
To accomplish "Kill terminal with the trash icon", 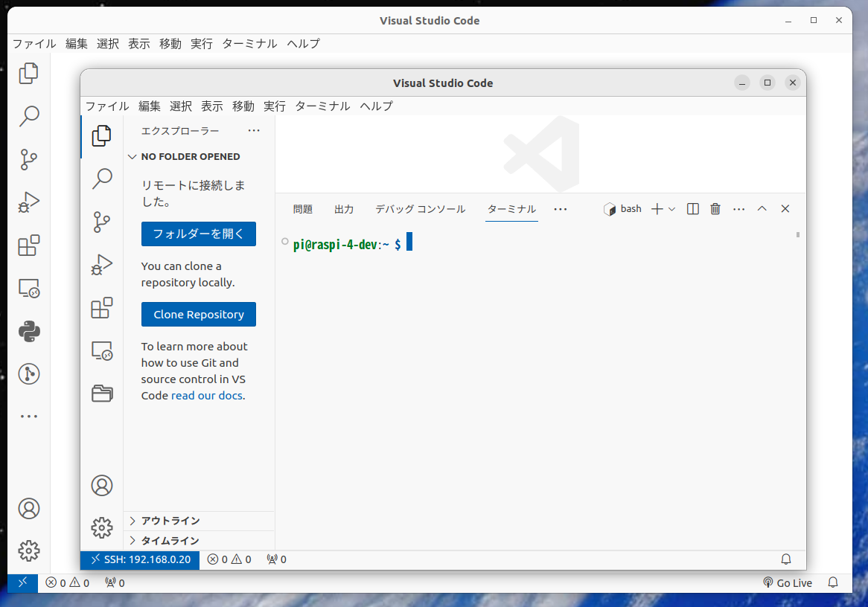I will click(715, 208).
